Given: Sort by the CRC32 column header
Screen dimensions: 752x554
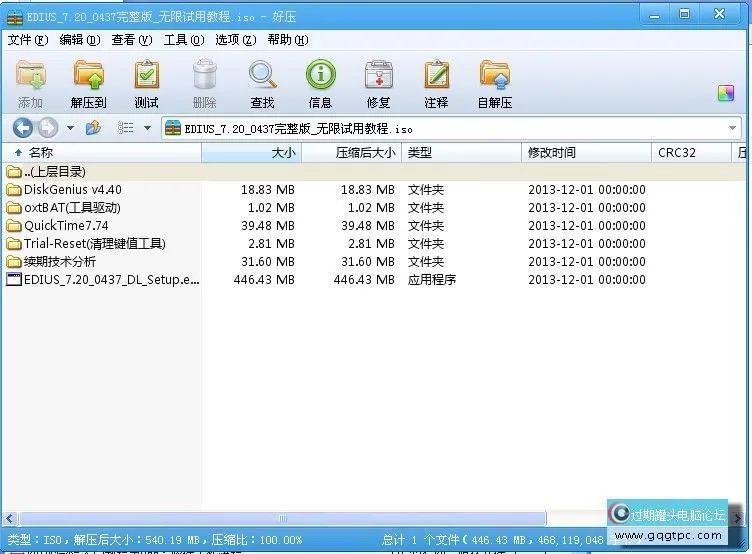Looking at the screenshot, I should 691,153.
